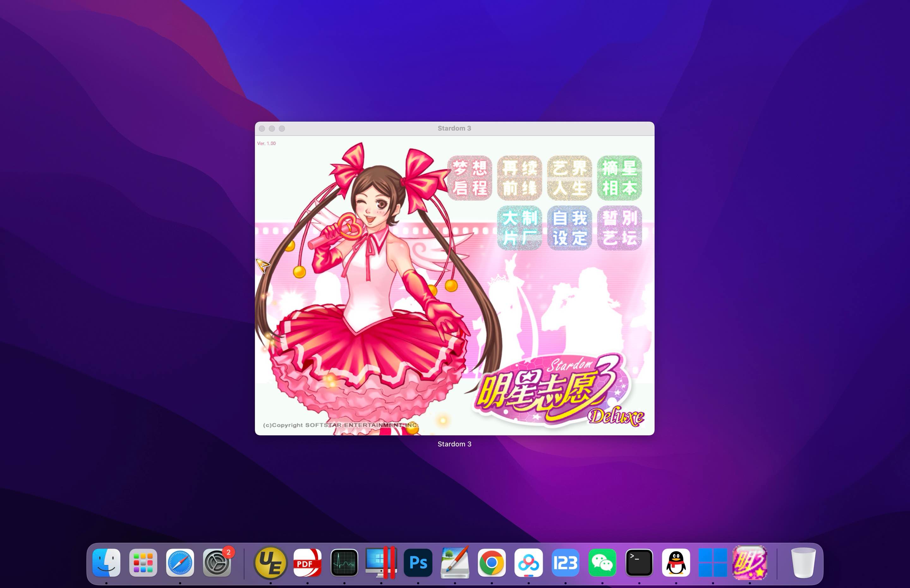This screenshot has width=910, height=588.
Task: Open WeChat from the Dock
Action: coord(602,563)
